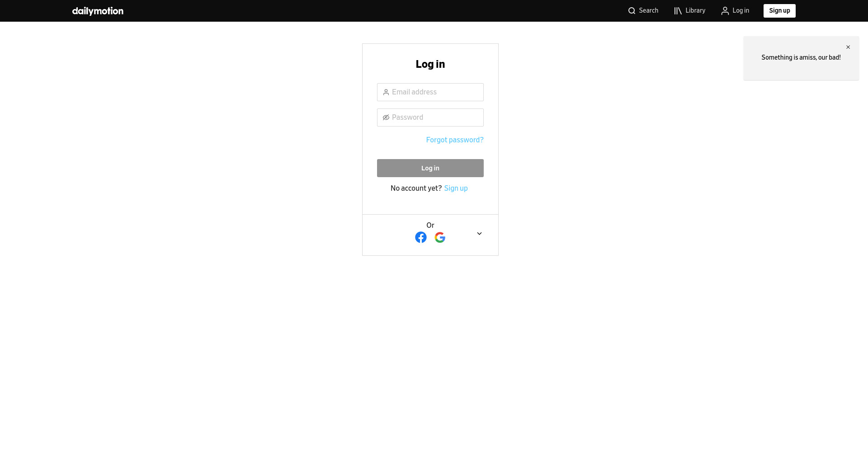This screenshot has width=868, height=470.
Task: Focus the Password input field
Action: click(430, 117)
